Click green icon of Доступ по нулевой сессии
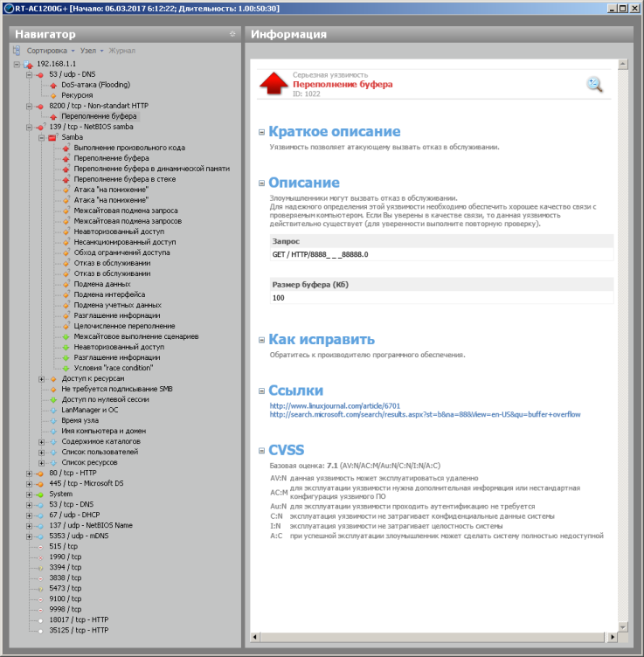The width and height of the screenshot is (644, 657). click(53, 400)
